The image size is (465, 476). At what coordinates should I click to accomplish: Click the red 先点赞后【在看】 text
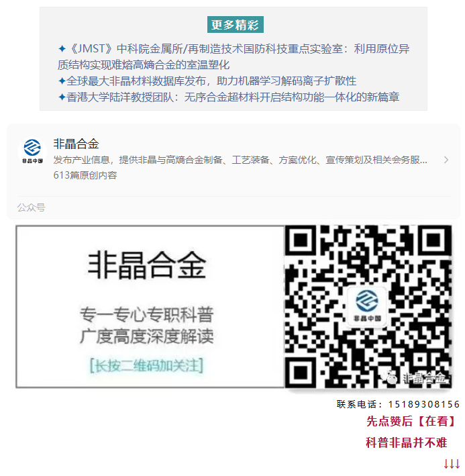point(411,422)
